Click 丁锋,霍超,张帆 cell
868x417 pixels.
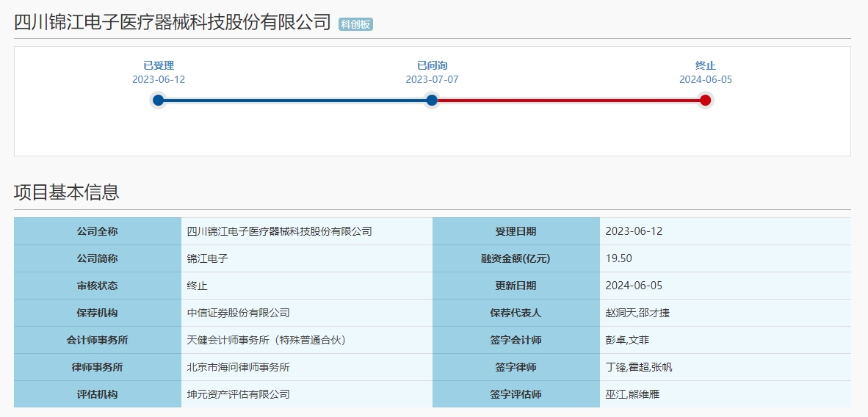pos(726,367)
